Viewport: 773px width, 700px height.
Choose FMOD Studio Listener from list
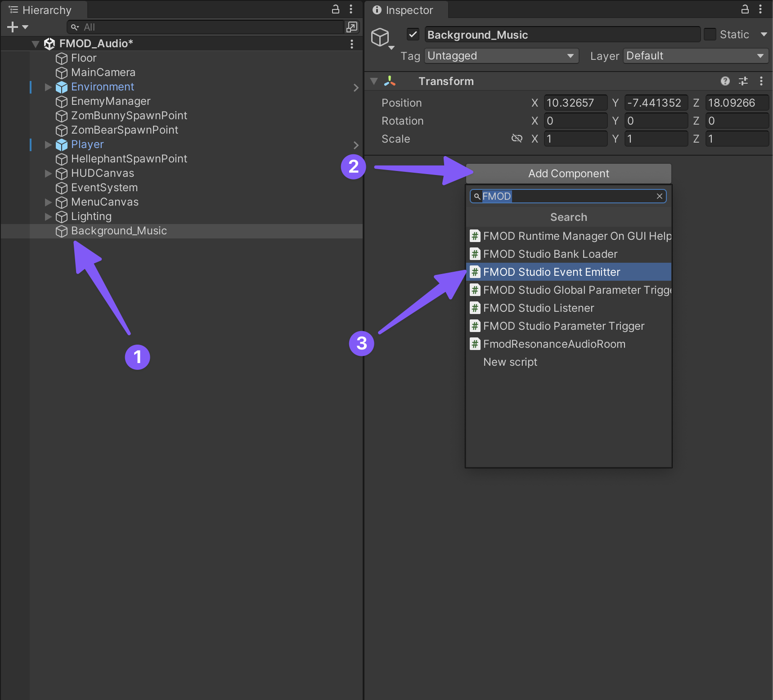point(538,308)
